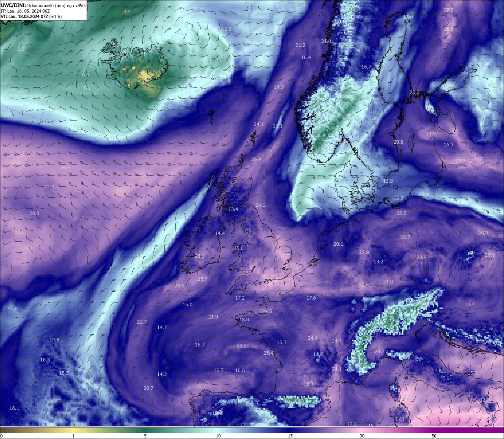Click the map value '25.0'
The width and height of the screenshot is (504, 439).
click(241, 346)
